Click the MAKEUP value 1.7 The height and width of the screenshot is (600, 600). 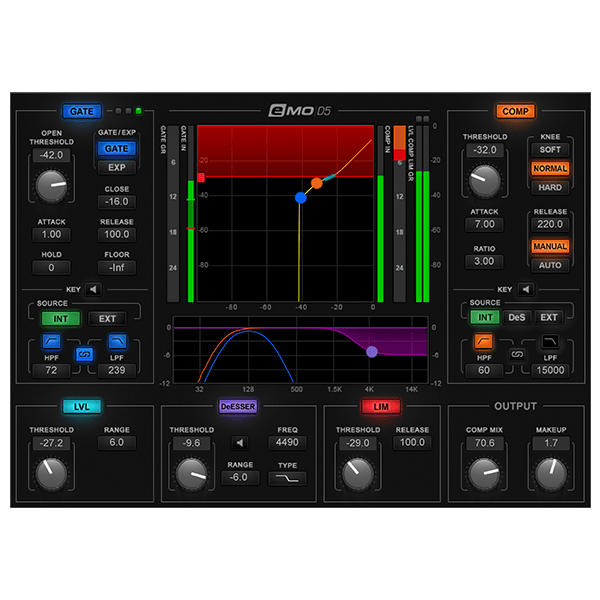(x=551, y=443)
